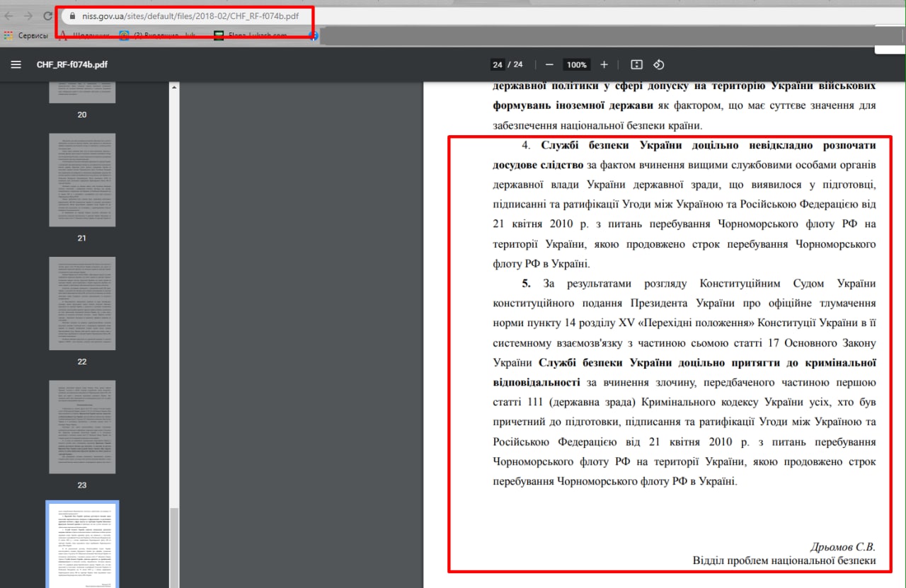Click the bold 'відповідальності' word

pyautogui.click(x=537, y=382)
